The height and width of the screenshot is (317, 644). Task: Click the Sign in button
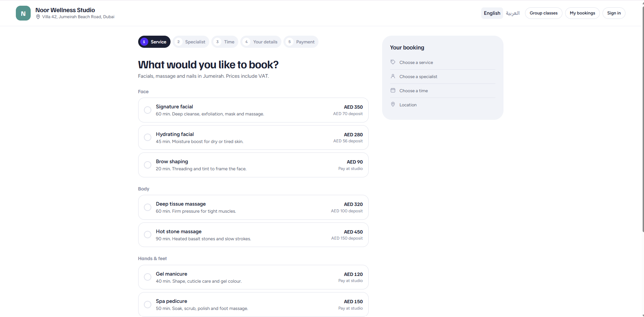pos(614,13)
